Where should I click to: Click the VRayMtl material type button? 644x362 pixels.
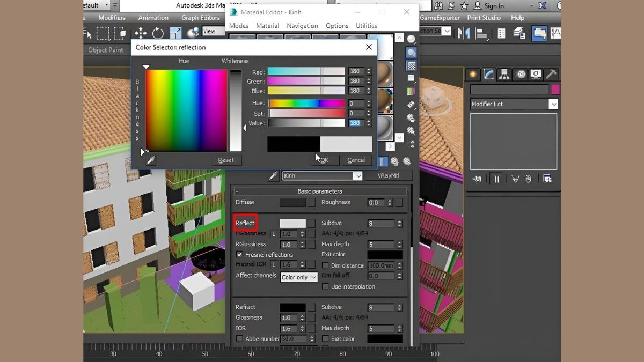click(x=388, y=175)
